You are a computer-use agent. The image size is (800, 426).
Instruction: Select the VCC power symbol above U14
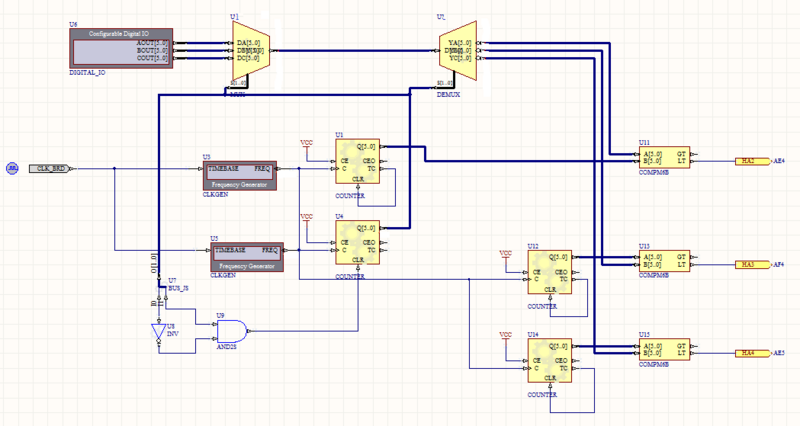point(506,334)
